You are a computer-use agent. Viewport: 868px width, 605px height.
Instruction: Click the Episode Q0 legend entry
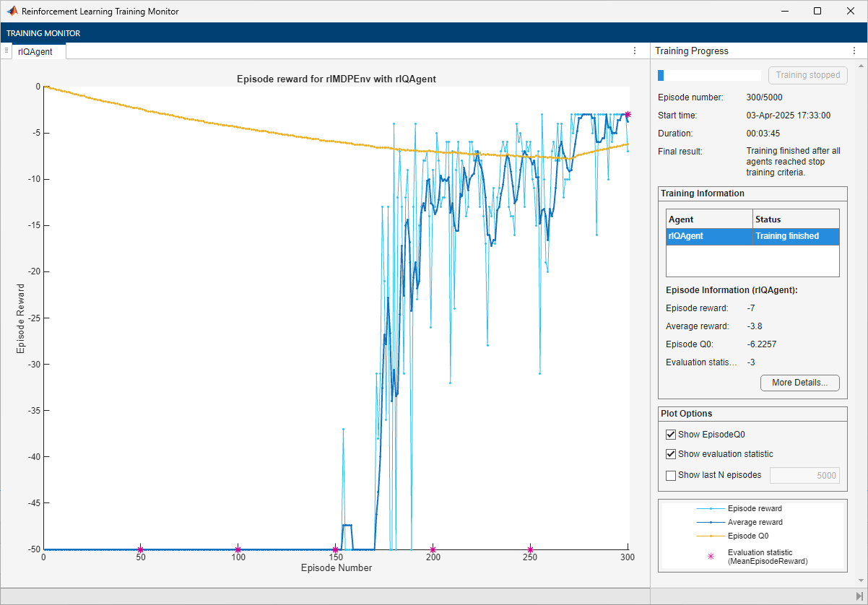click(x=747, y=536)
